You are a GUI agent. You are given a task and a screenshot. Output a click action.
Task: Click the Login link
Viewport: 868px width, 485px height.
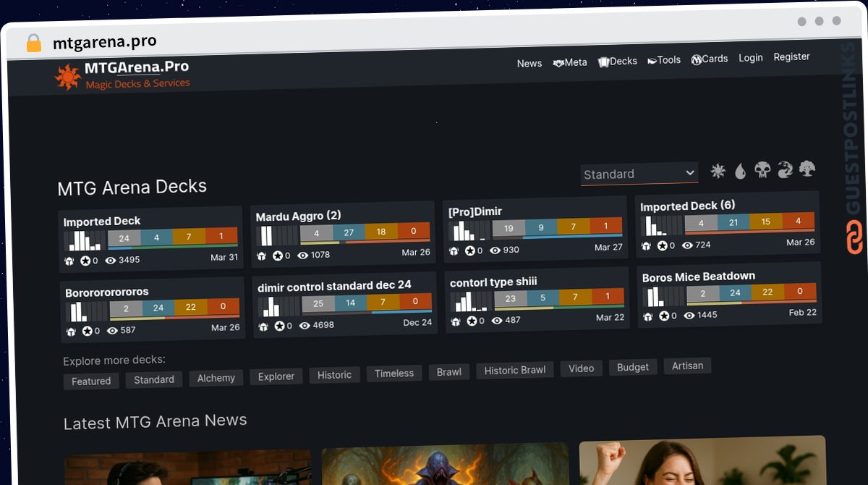pos(751,58)
